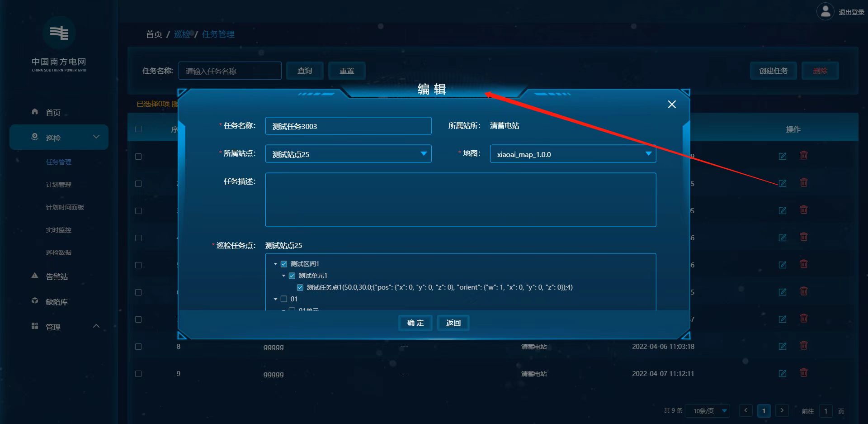The width and height of the screenshot is (868, 424).
Task: Click the trash icon in the first table row
Action: (x=803, y=156)
